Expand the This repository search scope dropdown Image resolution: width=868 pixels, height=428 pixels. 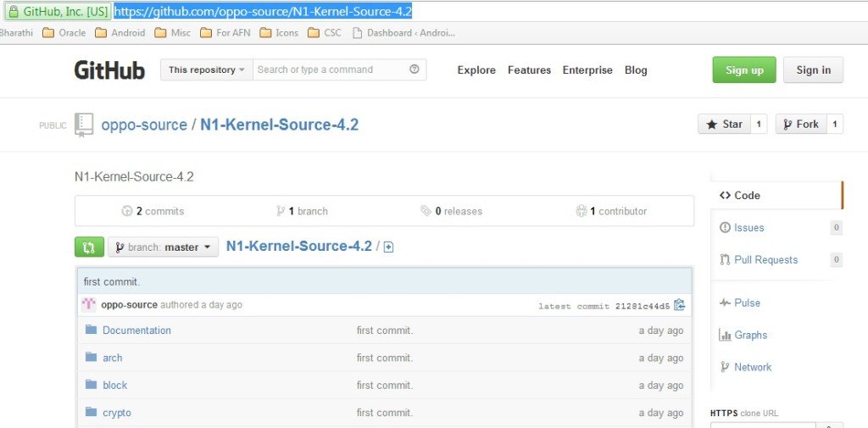point(207,69)
